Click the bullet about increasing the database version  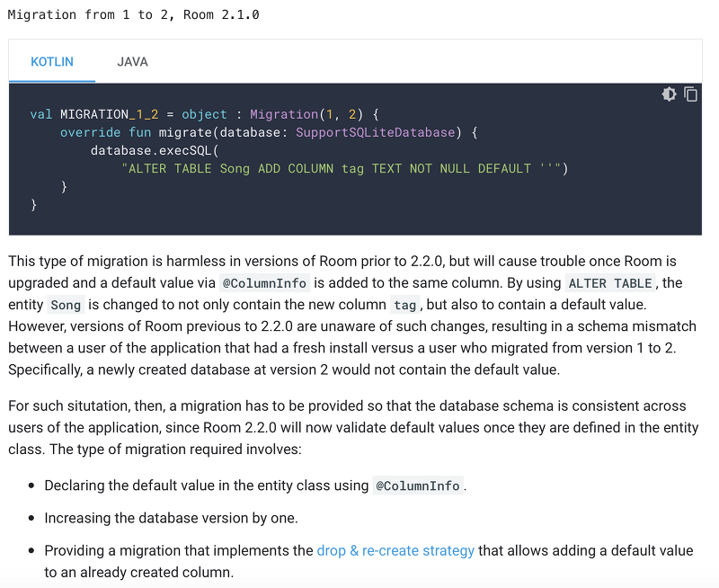171,518
